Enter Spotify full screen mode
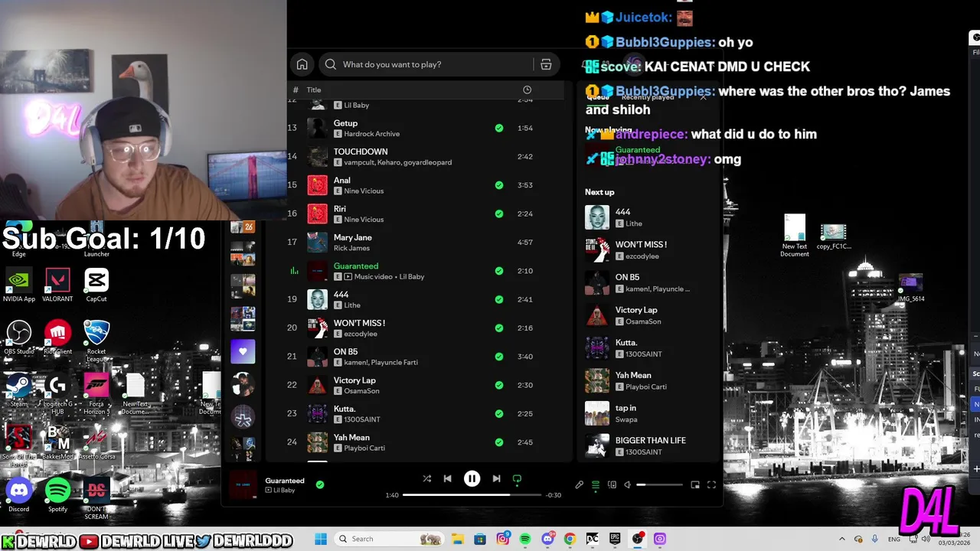Screen dimensions: 980x551 (x=711, y=484)
